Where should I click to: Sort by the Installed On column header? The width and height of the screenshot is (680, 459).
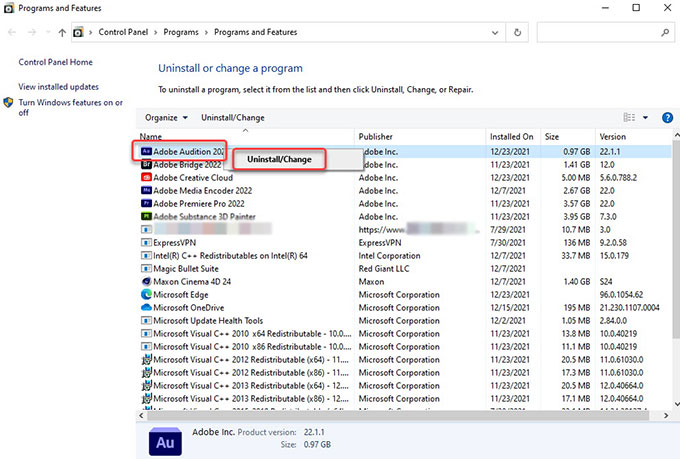pyautogui.click(x=513, y=136)
